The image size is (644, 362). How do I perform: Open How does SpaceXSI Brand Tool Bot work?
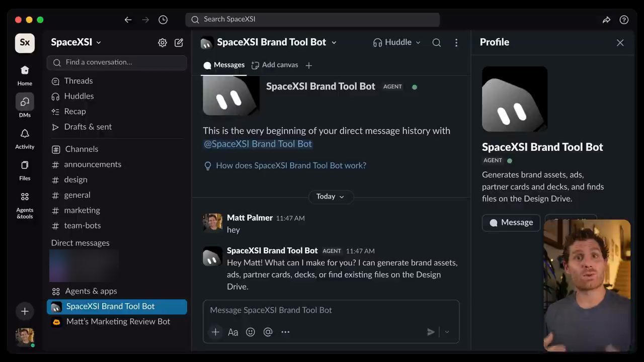click(285, 165)
